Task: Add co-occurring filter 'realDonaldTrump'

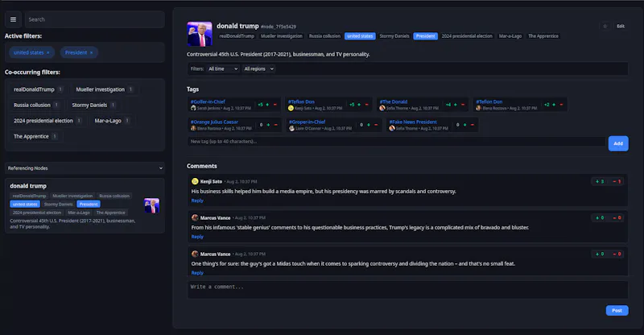Action: click(38, 89)
